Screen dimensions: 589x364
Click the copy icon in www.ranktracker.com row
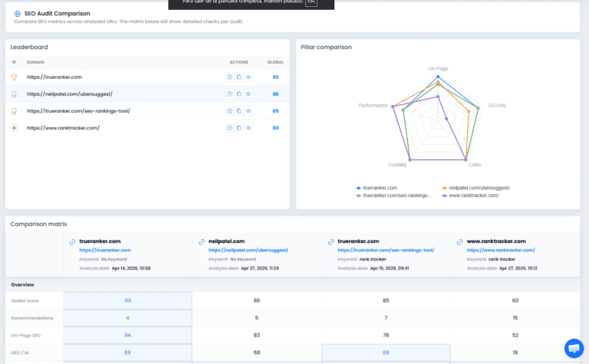239,128
